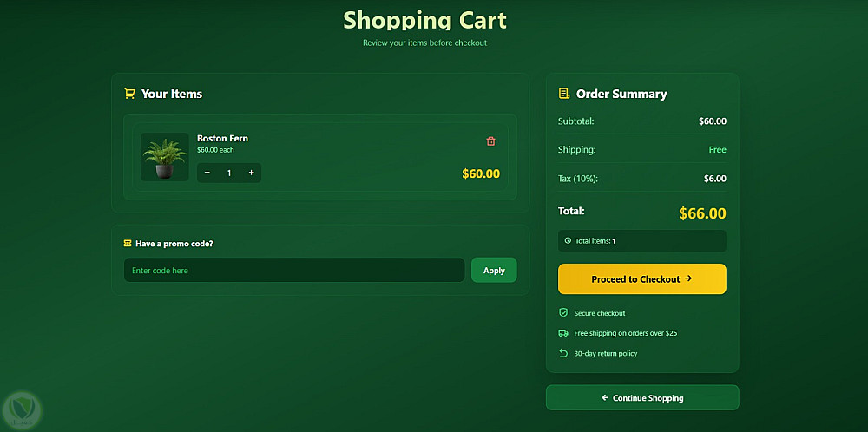Image resolution: width=868 pixels, height=432 pixels.
Task: Click the clock icon beside Total items
Action: 568,240
